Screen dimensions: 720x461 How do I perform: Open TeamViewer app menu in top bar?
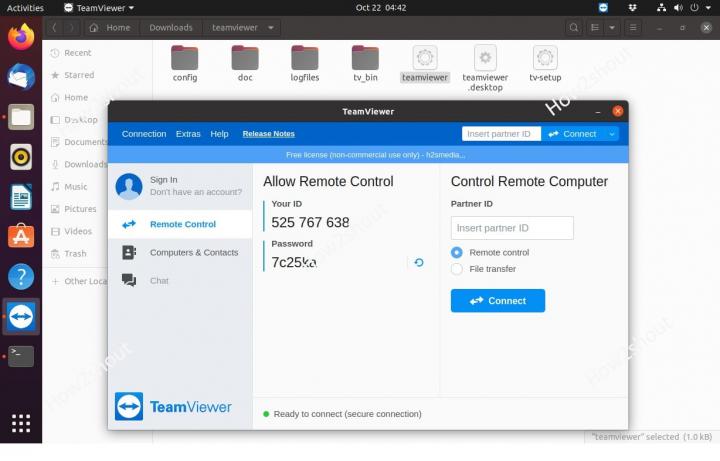(x=100, y=8)
